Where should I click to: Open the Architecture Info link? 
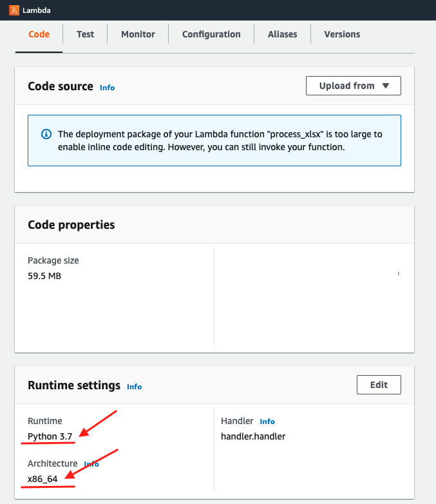tap(91, 464)
